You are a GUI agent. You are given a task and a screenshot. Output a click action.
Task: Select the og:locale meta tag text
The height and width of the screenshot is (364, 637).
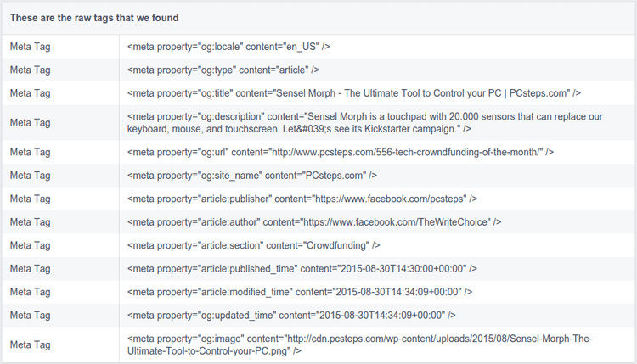(228, 47)
